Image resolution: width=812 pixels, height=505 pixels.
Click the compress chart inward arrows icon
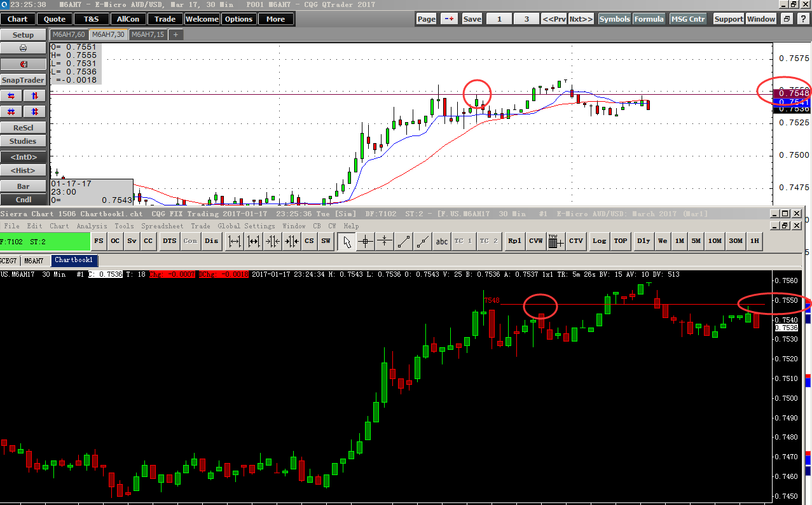click(x=273, y=241)
